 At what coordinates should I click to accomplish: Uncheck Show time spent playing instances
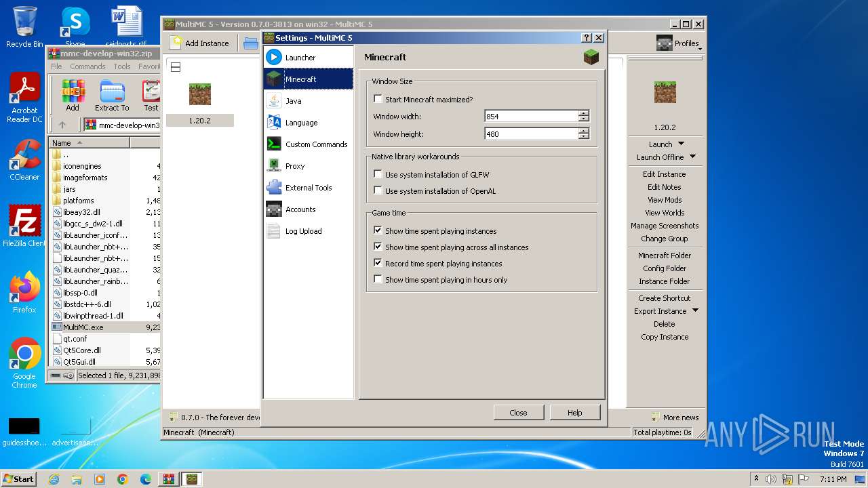(x=378, y=230)
